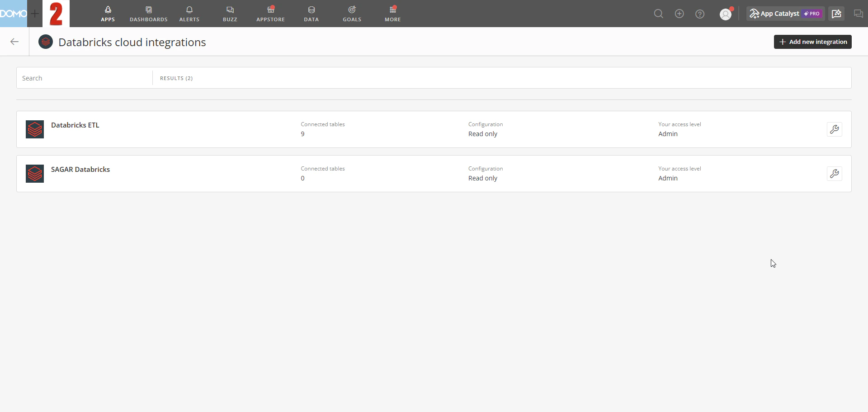Open Alerts in the navigation bar
This screenshot has height=412, width=868.
[x=189, y=14]
